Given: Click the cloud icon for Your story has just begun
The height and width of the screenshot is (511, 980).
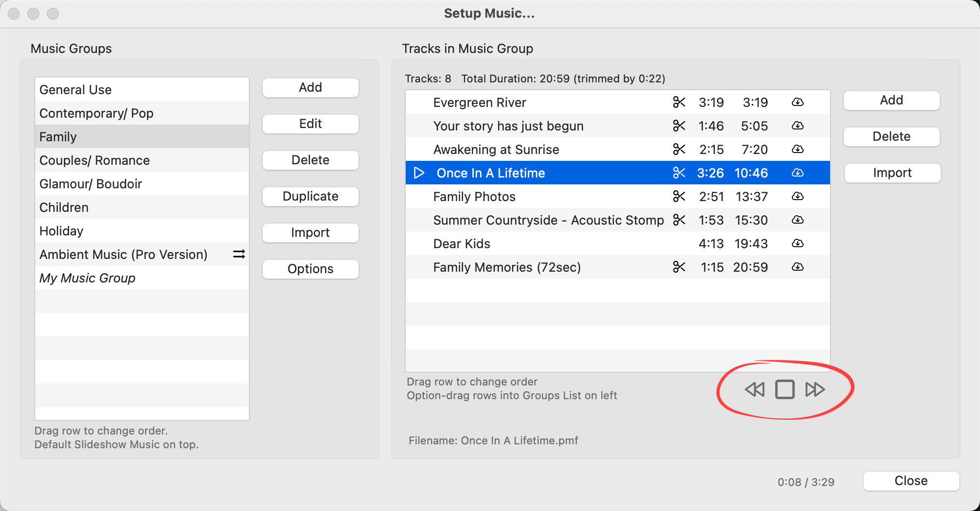Looking at the screenshot, I should click(x=798, y=126).
